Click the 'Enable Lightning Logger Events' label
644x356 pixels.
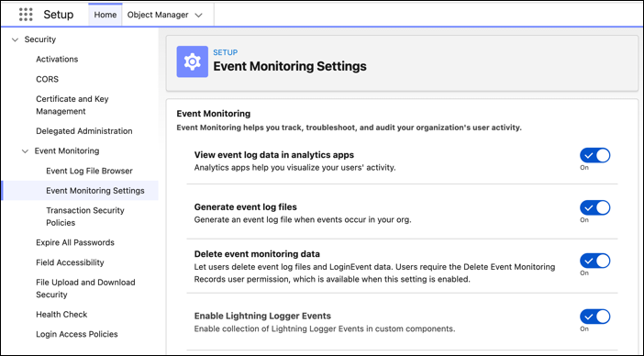[x=262, y=317]
